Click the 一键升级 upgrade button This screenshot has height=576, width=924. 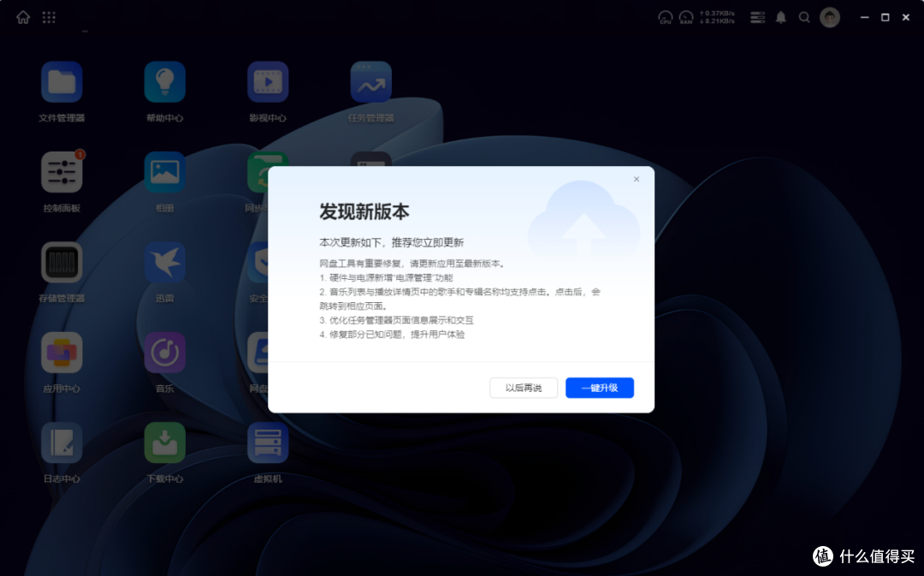[600, 388]
